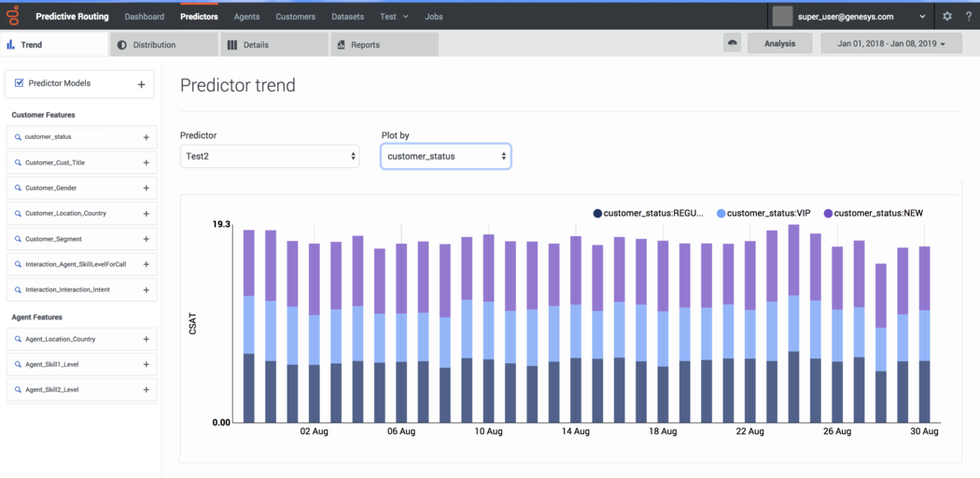The width and height of the screenshot is (980, 478).
Task: Add Agent_Skill2_Level with plus icon
Action: point(147,390)
